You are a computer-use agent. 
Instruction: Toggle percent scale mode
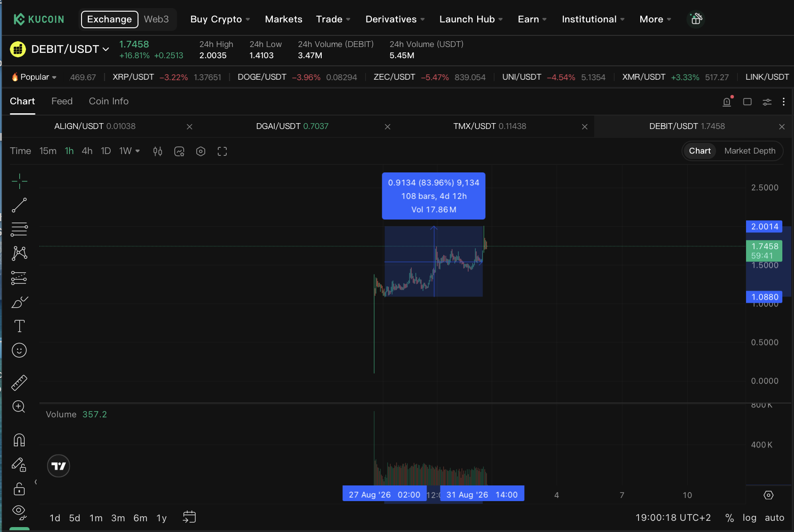[729, 518]
